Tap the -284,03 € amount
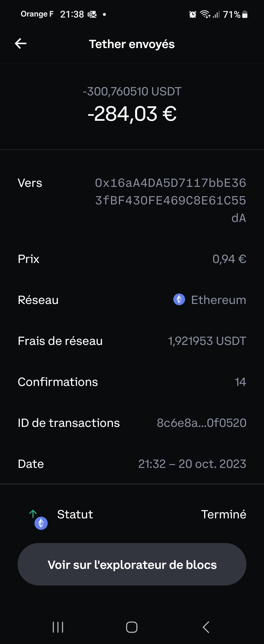This screenshot has width=264, height=644. 132,114
